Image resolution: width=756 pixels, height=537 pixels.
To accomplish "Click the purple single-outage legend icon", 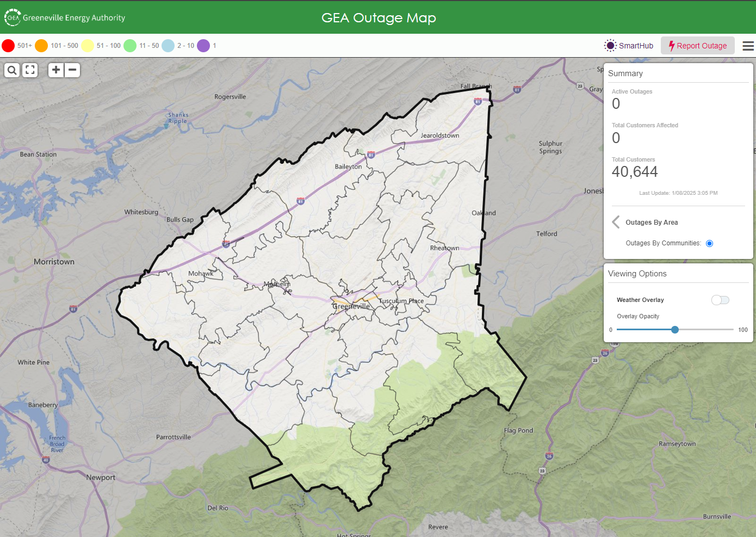I will [x=204, y=46].
